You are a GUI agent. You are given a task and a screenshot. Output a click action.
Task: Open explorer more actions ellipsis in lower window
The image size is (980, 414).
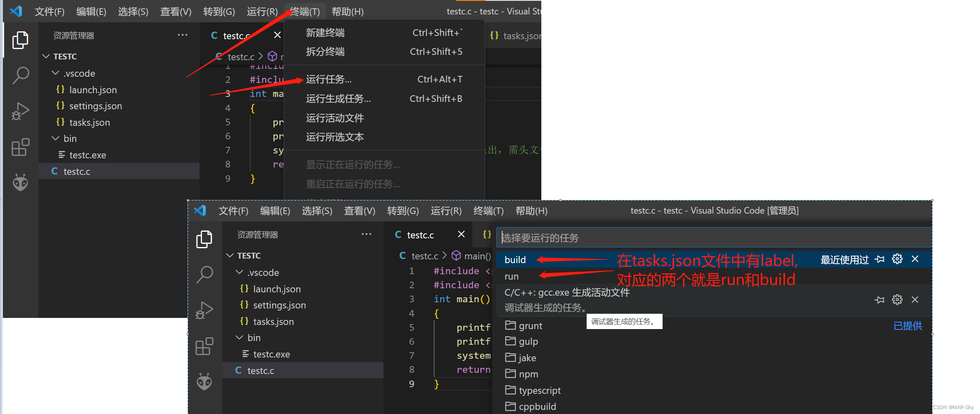(366, 234)
